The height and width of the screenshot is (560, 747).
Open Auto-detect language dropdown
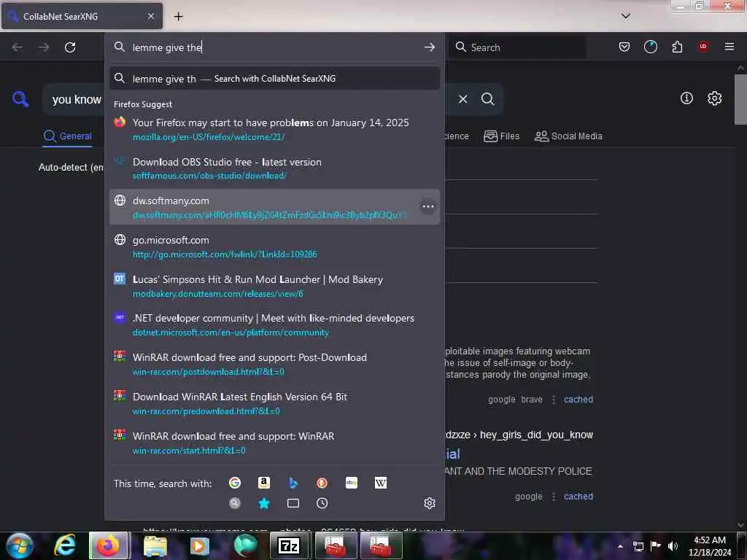[71, 167]
